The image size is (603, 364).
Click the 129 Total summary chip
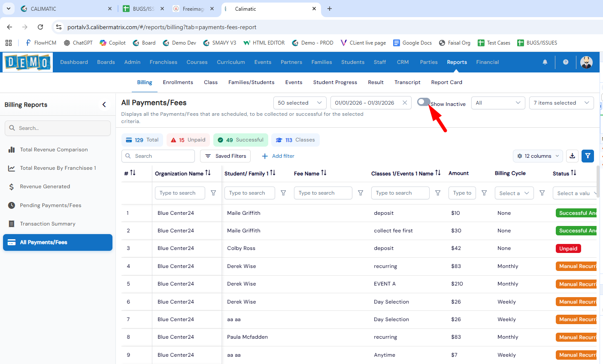pos(142,140)
